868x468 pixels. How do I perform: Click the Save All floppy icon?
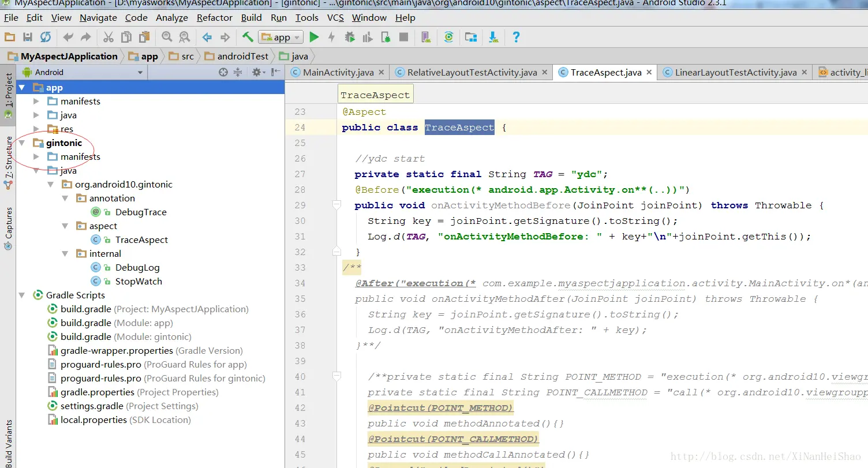click(x=27, y=37)
